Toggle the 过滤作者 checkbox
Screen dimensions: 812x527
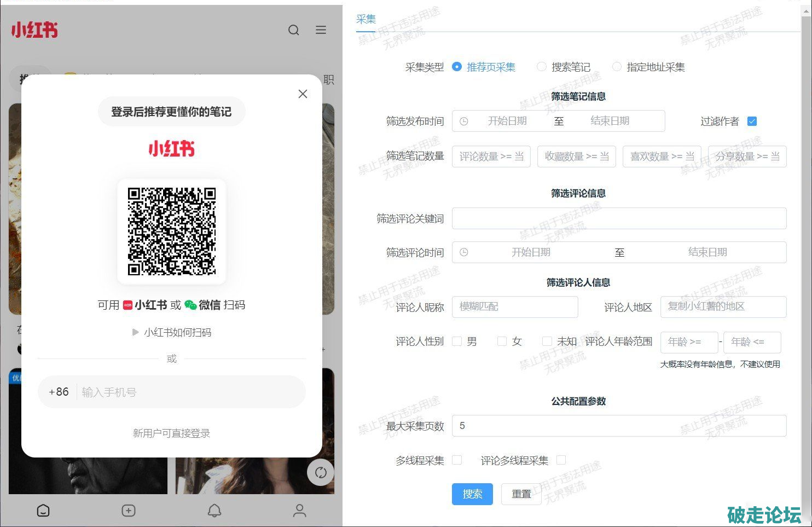(752, 121)
